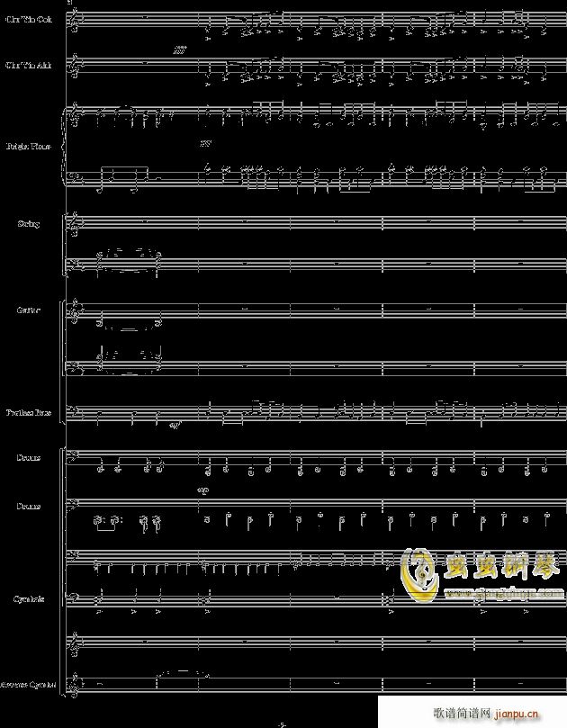Viewport: 567px width, 728px height.
Task: Select the Cymbals staff label
Action: (x=27, y=598)
